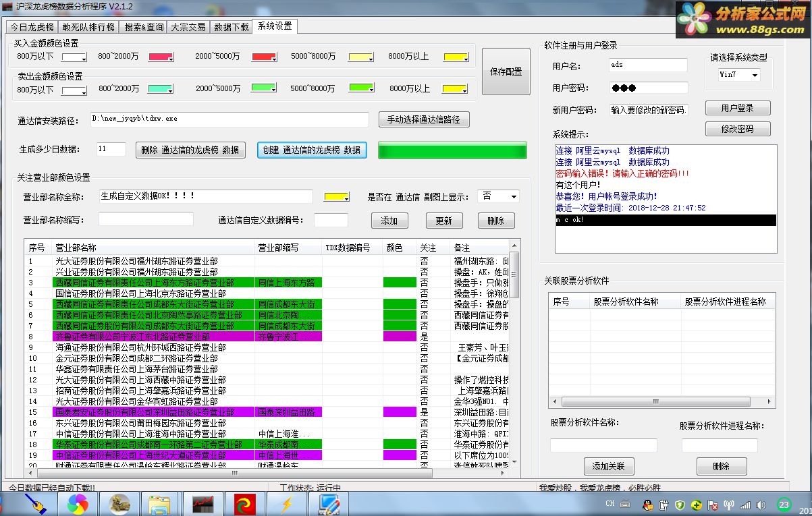The width and height of the screenshot is (812, 516).
Task: Open the volume speaker tray icon
Action: click(x=761, y=504)
